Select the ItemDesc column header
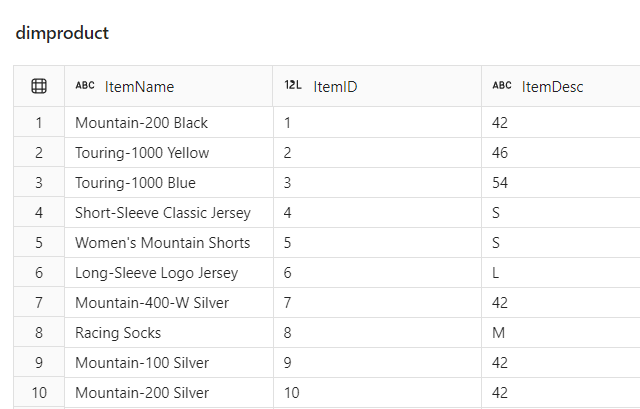 click(561, 86)
